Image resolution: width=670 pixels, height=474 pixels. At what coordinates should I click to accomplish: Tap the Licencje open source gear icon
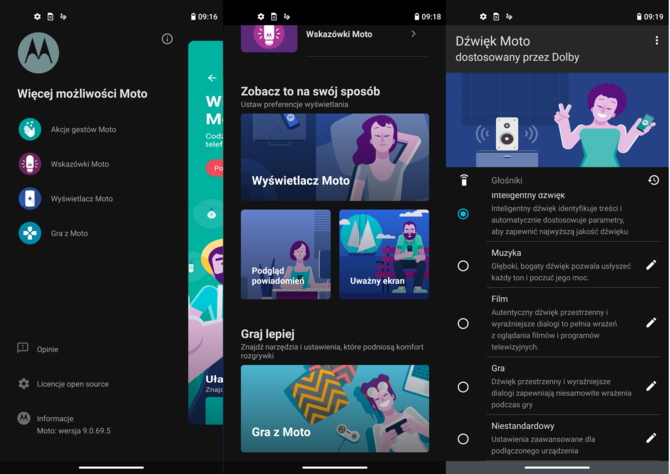pos(24,383)
